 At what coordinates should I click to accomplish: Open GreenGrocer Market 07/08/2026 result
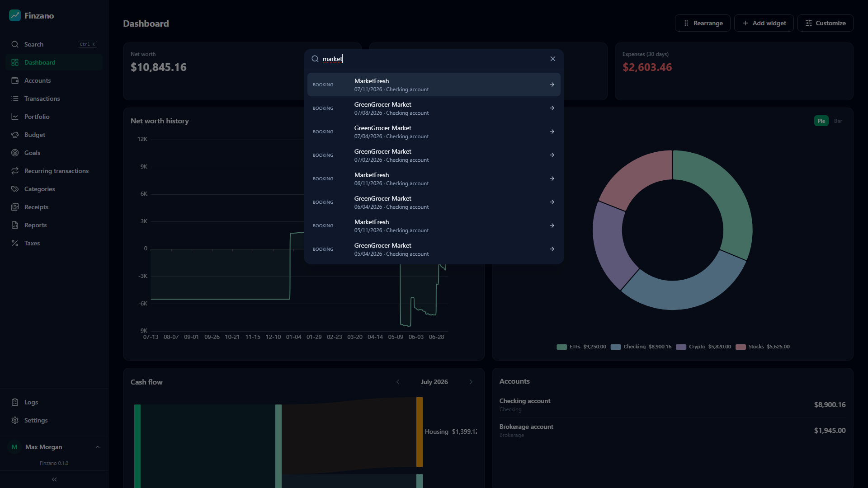click(x=434, y=108)
